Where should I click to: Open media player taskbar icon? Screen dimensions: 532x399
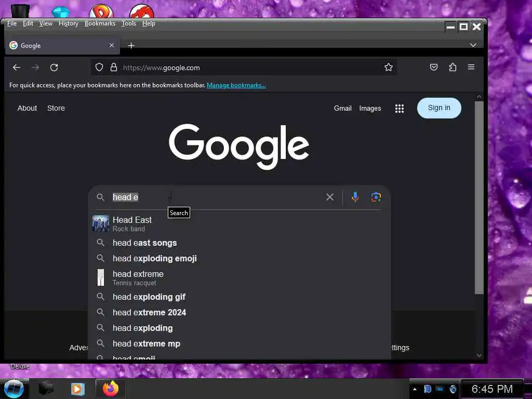tap(77, 389)
